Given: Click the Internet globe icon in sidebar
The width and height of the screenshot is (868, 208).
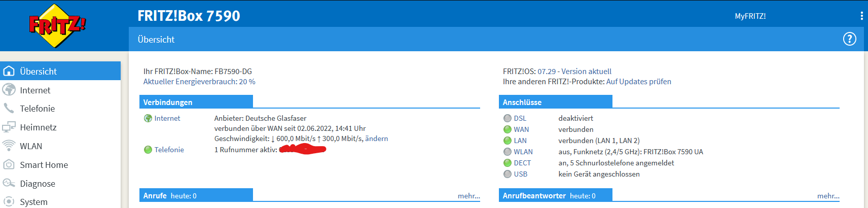Looking at the screenshot, I should pos(9,90).
